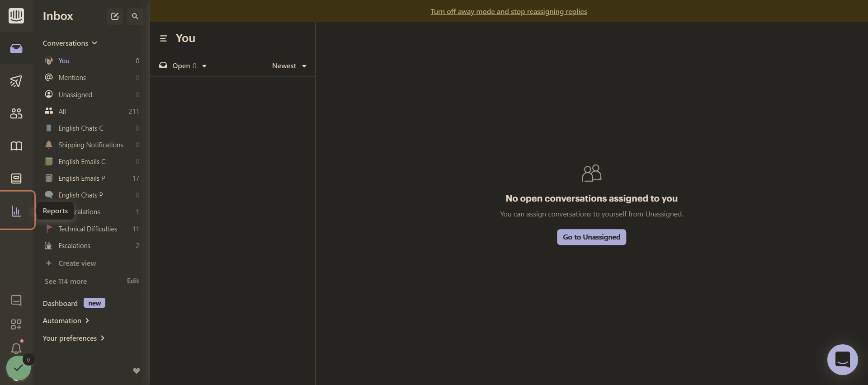Open English Emails P view

(x=92, y=178)
